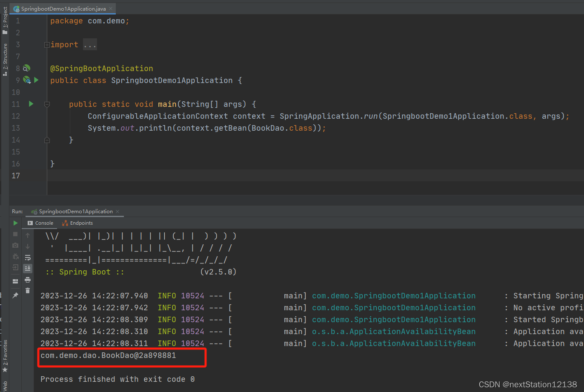The height and width of the screenshot is (392, 584).
Task: Click the Spring gutter icon on line 9
Action: point(27,80)
